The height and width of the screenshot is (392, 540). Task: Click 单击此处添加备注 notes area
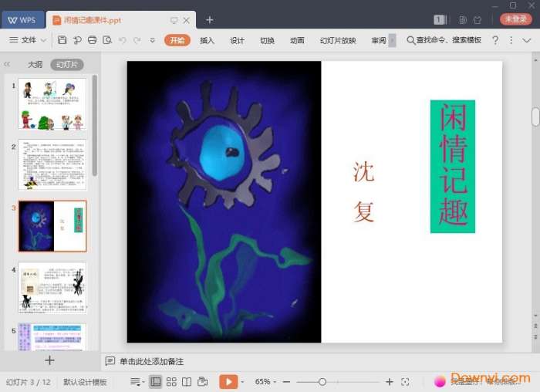tap(151, 361)
